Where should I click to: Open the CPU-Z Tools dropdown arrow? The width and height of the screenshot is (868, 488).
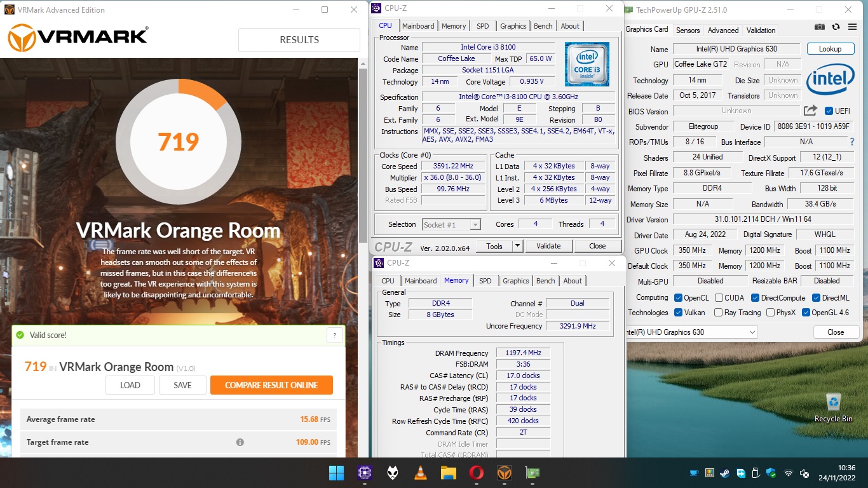pos(517,246)
